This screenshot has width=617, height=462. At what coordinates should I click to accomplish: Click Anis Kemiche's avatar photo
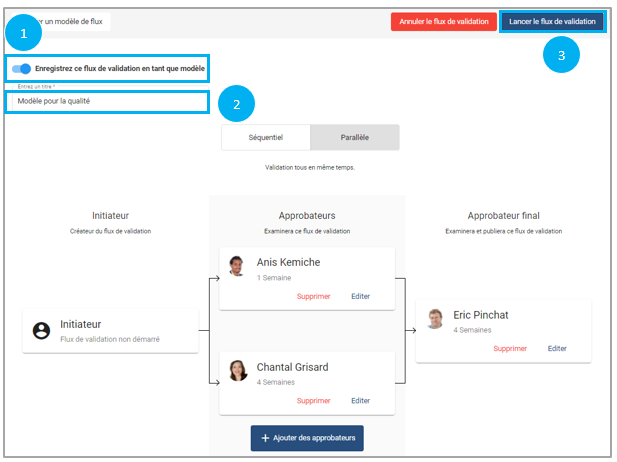[237, 266]
